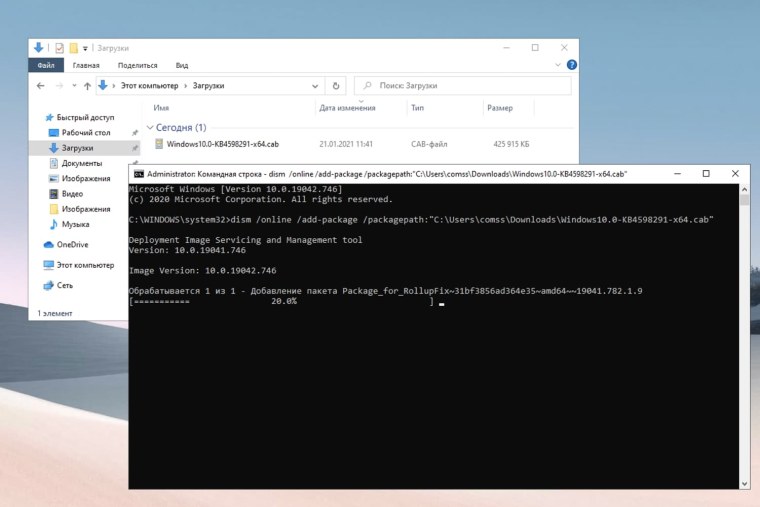Click the Help question mark icon
The width and height of the screenshot is (760, 507).
[x=571, y=66]
